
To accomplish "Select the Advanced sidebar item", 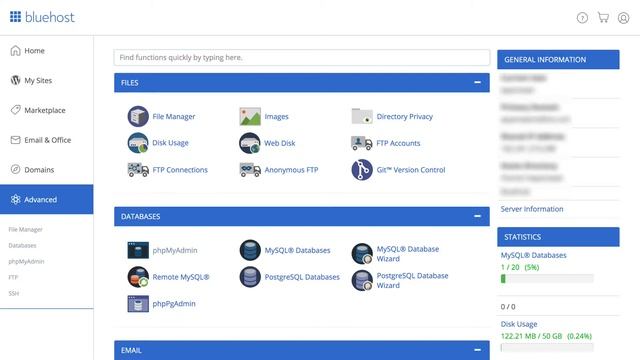I will point(47,199).
